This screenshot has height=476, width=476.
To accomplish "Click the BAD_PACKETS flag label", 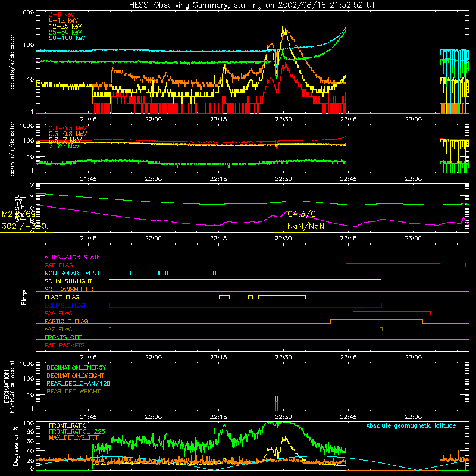I will (65, 345).
